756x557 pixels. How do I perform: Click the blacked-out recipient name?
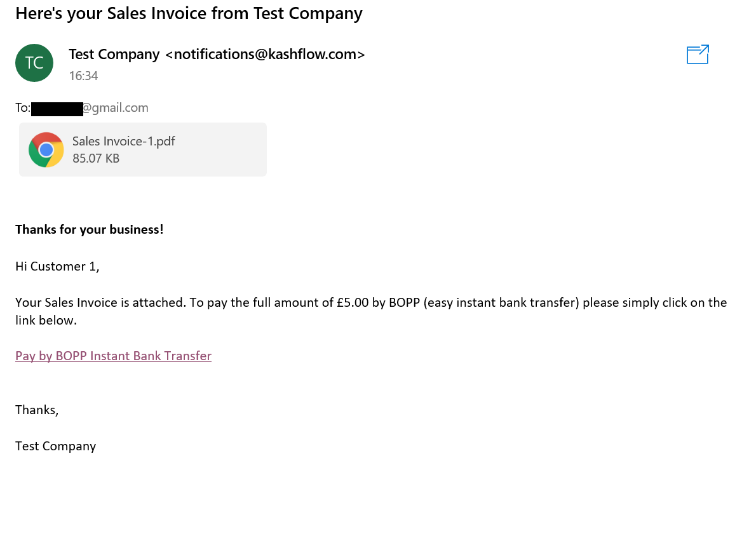[57, 109]
